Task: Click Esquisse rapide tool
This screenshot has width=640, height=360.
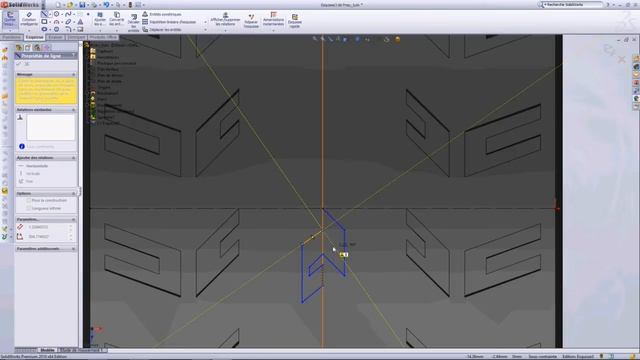Action: [295, 21]
